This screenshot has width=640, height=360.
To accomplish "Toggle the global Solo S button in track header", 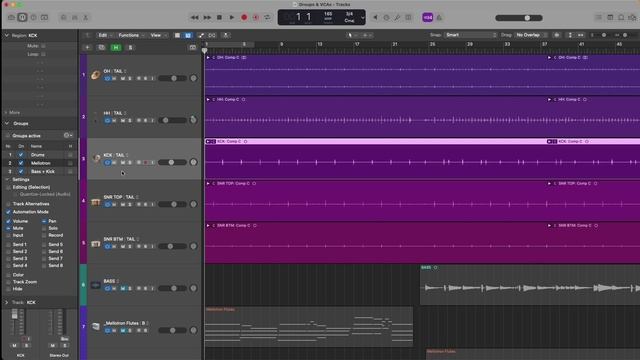I will pyautogui.click(x=130, y=48).
